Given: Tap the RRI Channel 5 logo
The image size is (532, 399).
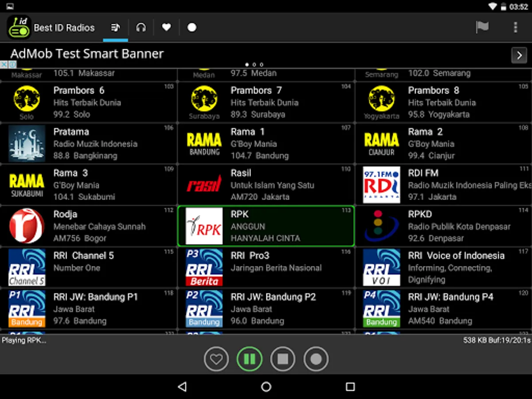Looking at the screenshot, I should point(27,267).
